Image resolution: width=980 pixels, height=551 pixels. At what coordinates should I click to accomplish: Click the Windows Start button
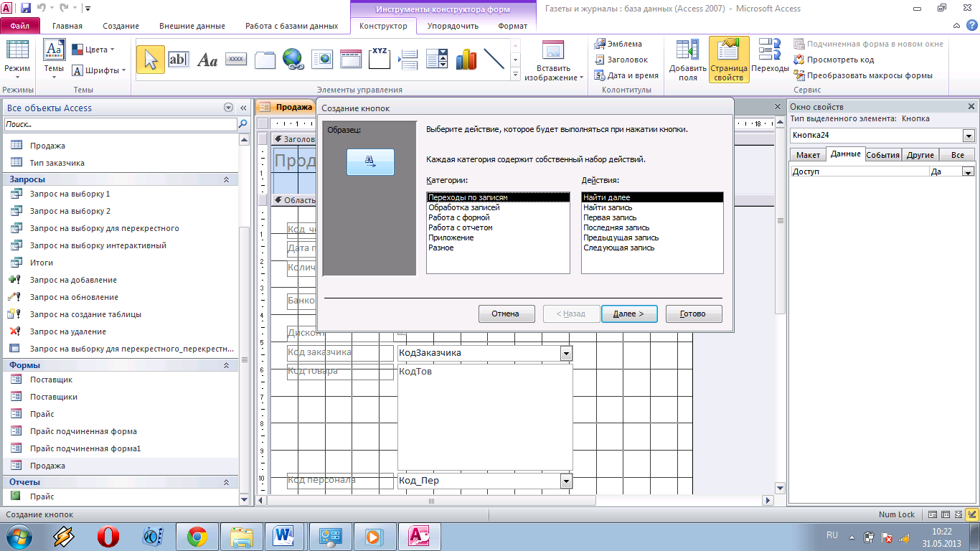click(19, 536)
